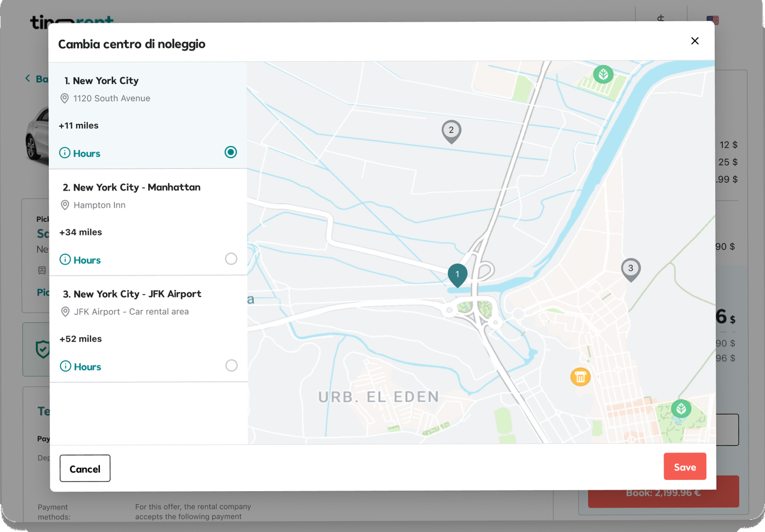Select '2. New York City - Manhattan' heading
Image resolution: width=765 pixels, height=532 pixels.
coord(132,187)
